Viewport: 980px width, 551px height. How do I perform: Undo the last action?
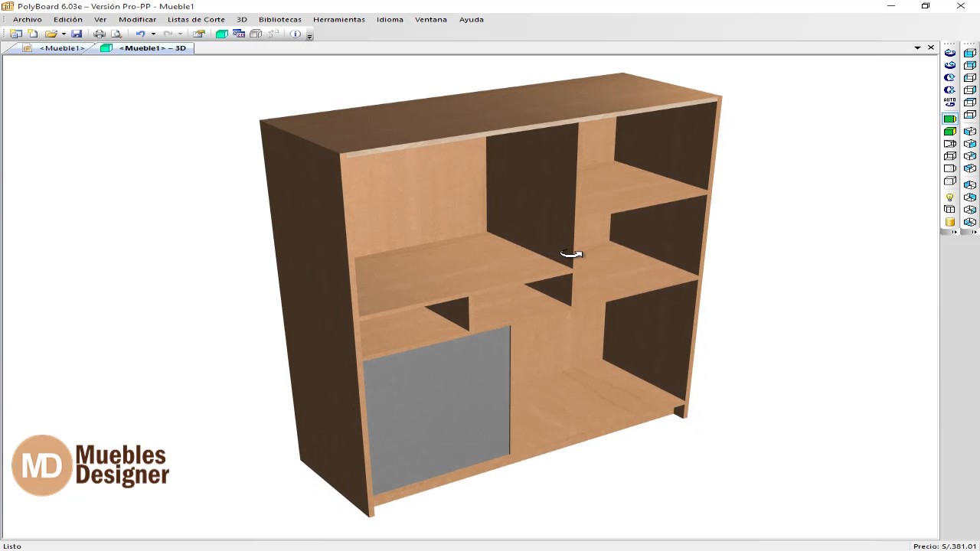point(140,34)
